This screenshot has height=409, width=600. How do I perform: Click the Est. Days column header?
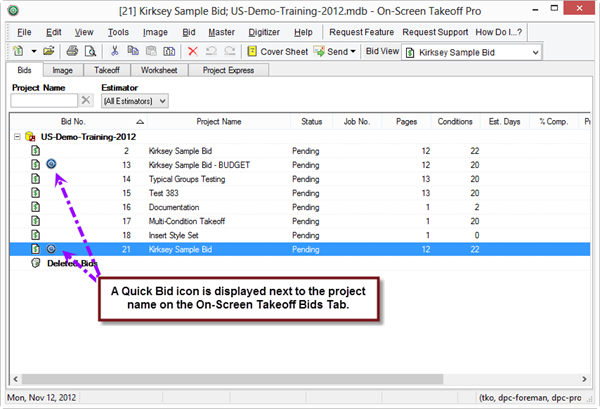click(x=504, y=122)
